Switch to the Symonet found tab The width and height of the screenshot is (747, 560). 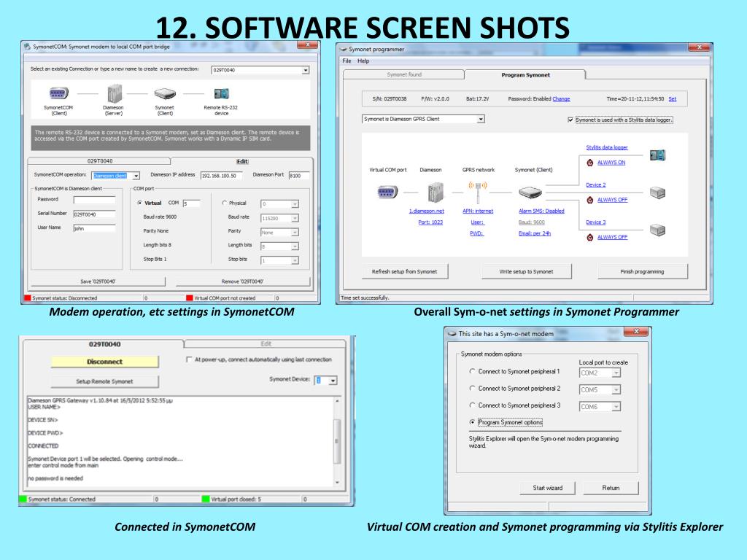(404, 75)
